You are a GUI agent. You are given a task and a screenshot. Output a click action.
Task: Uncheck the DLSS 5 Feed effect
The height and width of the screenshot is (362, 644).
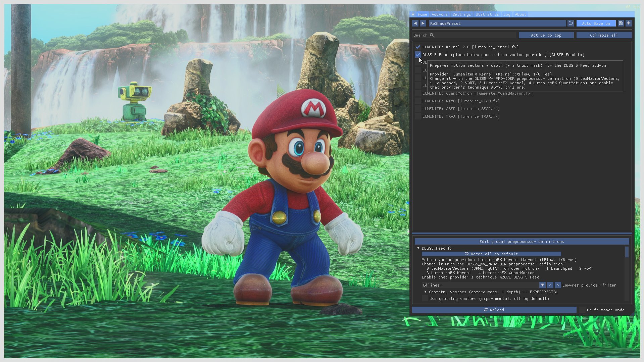[x=418, y=55]
